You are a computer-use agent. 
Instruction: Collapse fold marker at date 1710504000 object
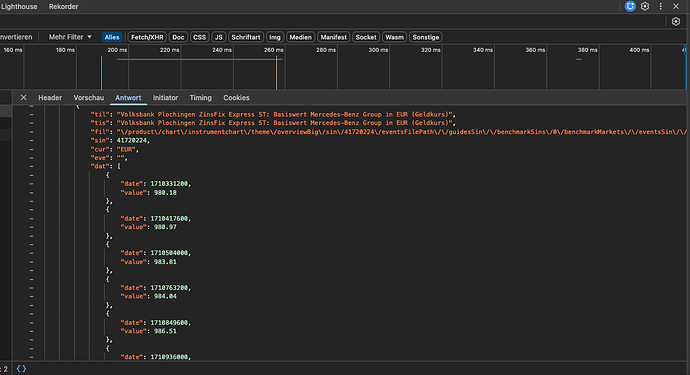(x=31, y=244)
